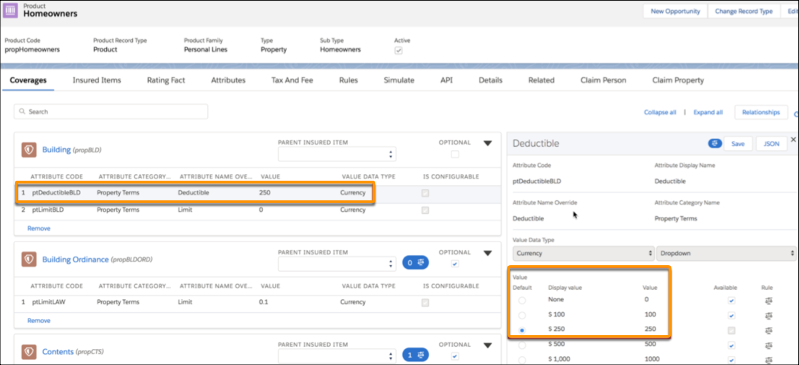Click the Building Ordinance coverage shield icon
This screenshot has height=365, width=799.
[29, 259]
